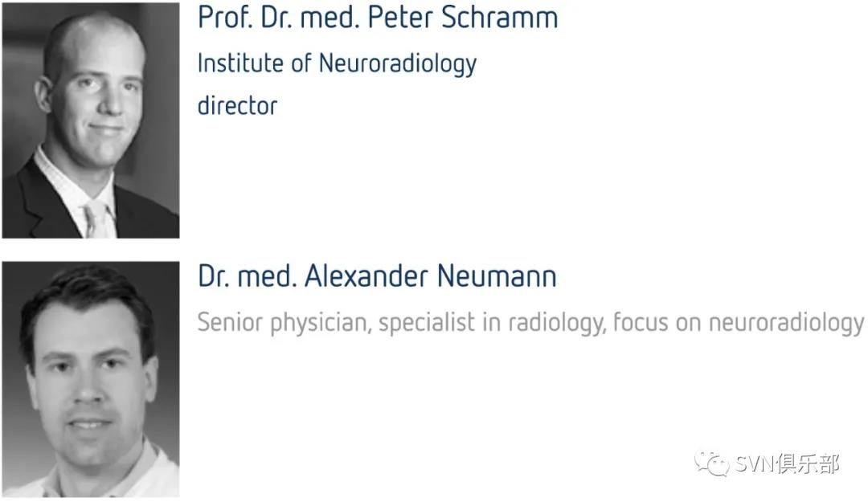Click the 'SVN俱乐部' watermark text
This screenshot has height=502, width=868.
787,463
